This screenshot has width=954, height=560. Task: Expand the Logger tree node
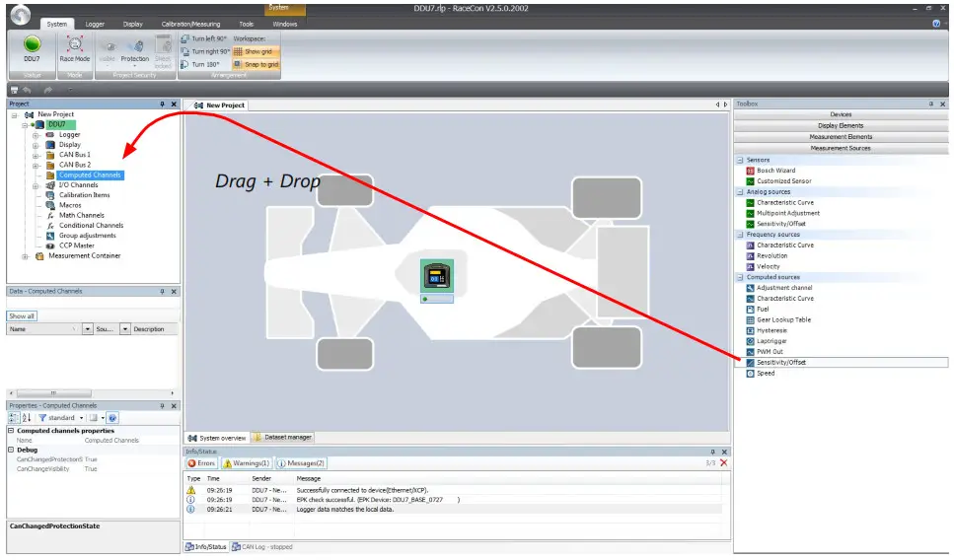pos(36,135)
